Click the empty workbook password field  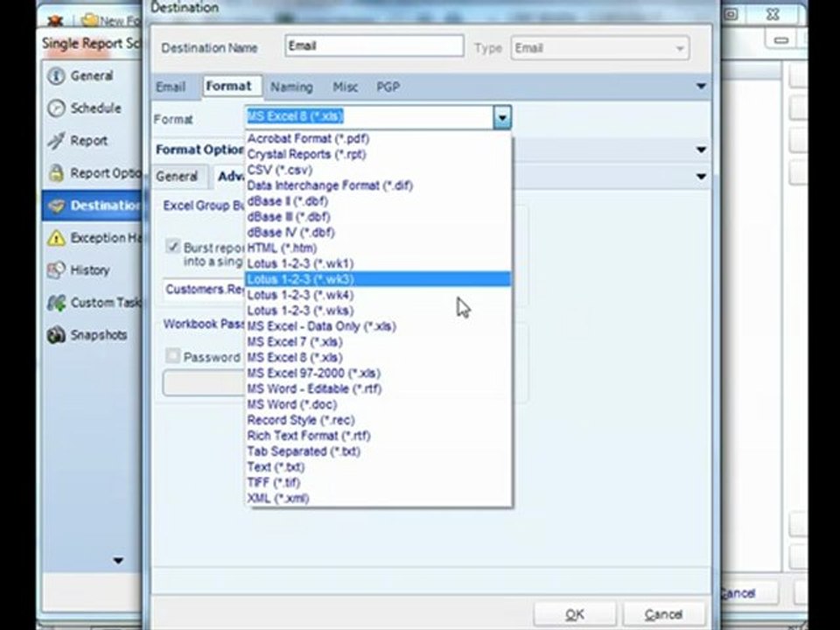point(204,383)
